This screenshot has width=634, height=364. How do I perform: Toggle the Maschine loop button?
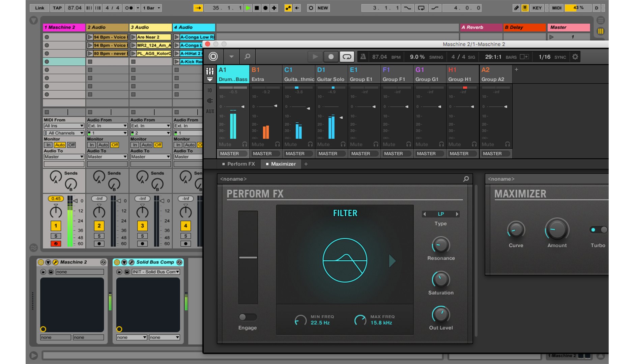(x=347, y=57)
